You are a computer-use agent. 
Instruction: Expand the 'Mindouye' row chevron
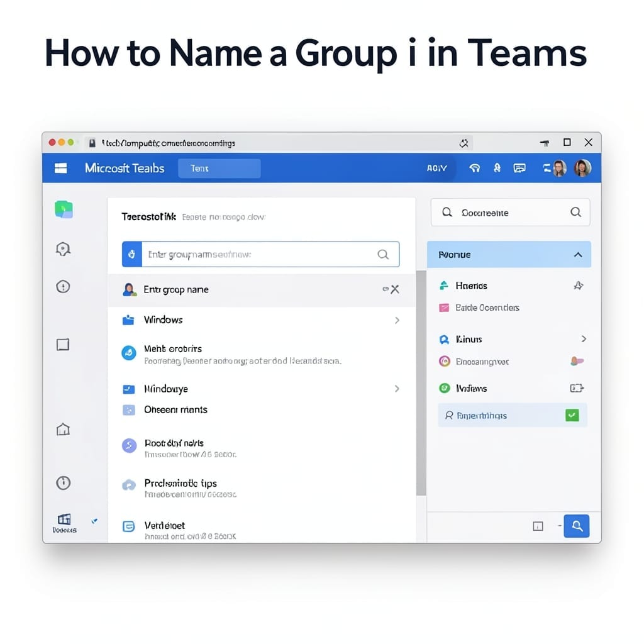click(x=397, y=389)
